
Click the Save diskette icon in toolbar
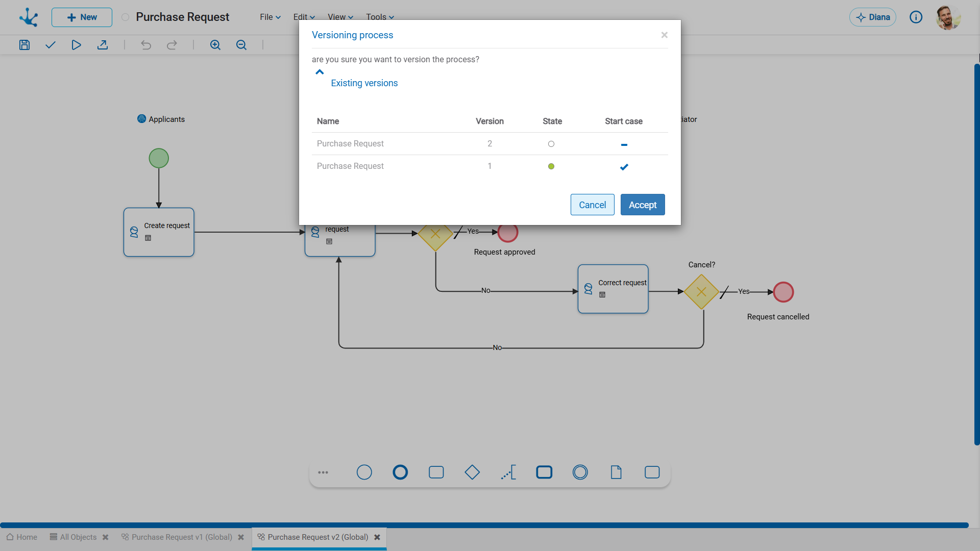(x=24, y=45)
